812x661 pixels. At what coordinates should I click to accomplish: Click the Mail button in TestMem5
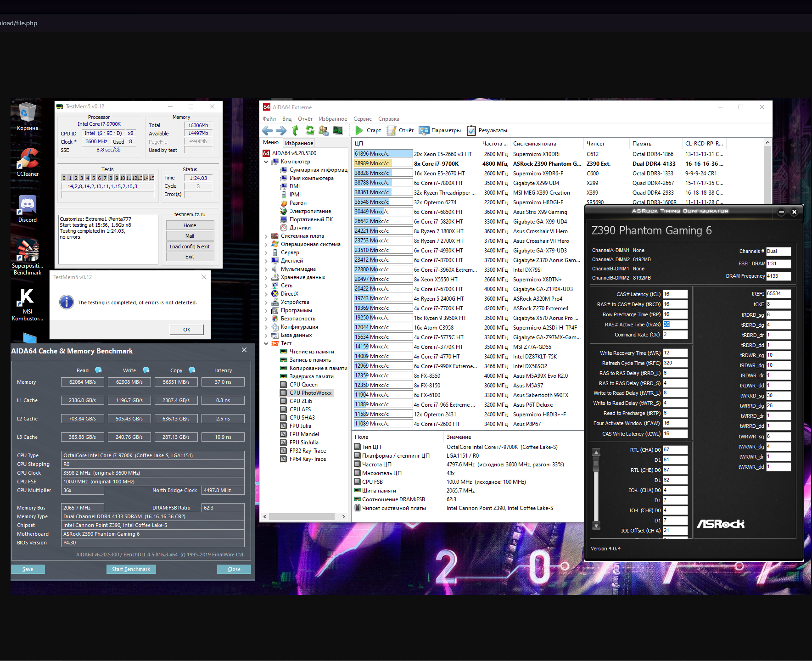click(x=190, y=236)
